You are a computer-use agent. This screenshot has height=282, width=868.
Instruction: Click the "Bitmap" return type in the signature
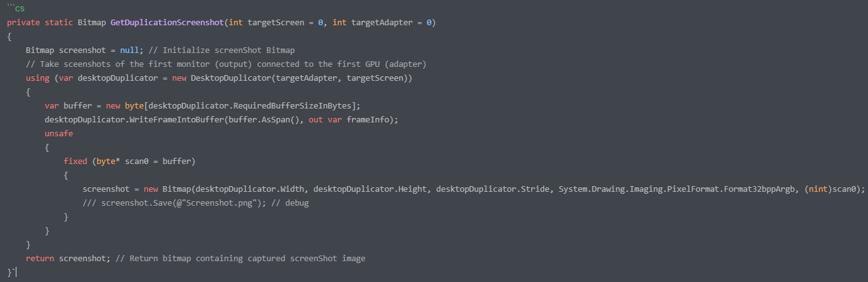pos(91,23)
